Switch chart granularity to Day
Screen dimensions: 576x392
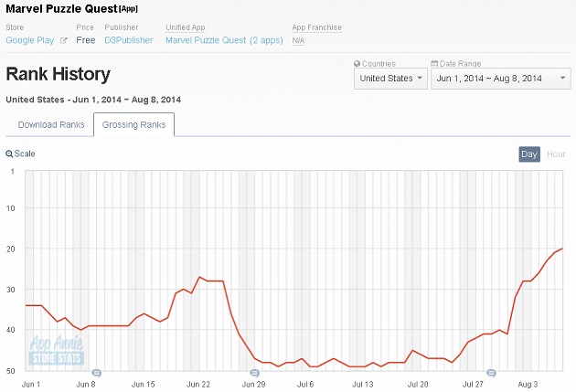click(x=529, y=154)
